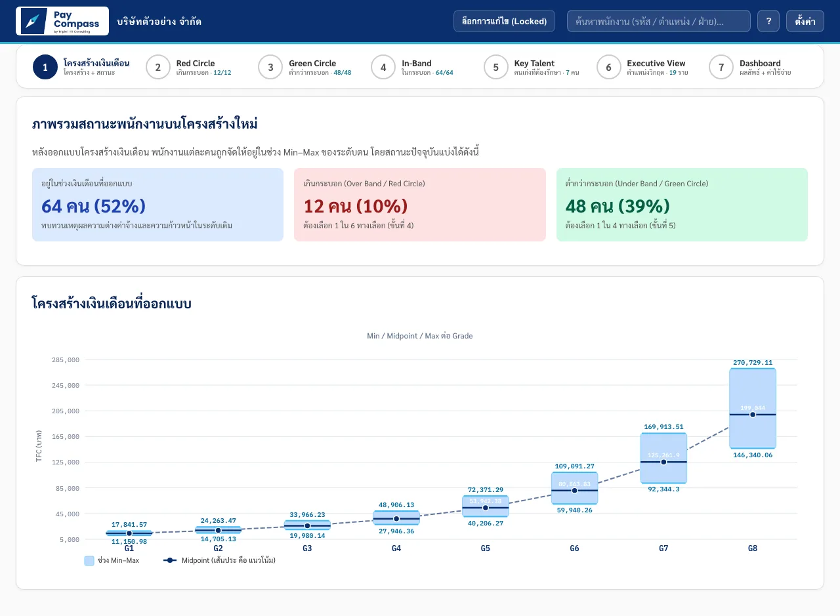
Task: Click the G5 x-axis grade label
Action: (x=486, y=548)
